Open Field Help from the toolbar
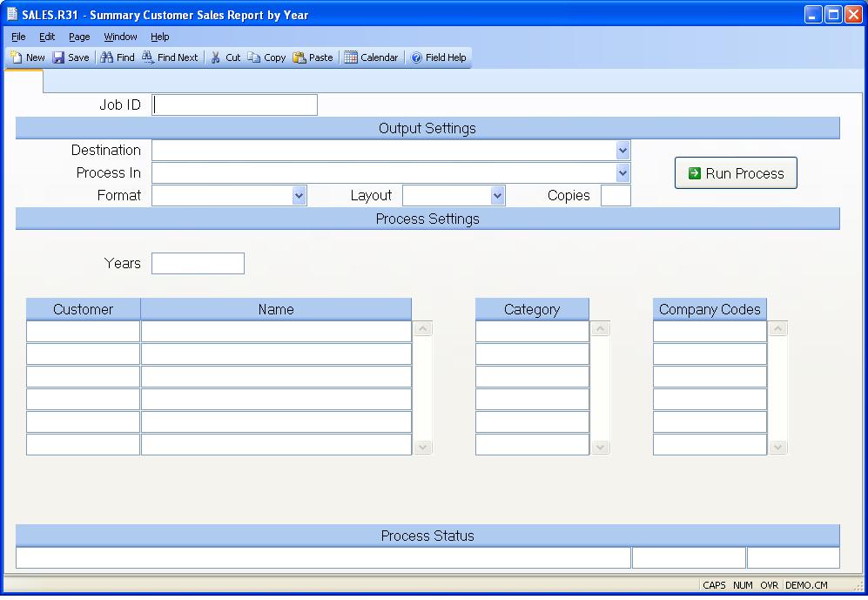Viewport: 868px width, 600px height. 417,57
